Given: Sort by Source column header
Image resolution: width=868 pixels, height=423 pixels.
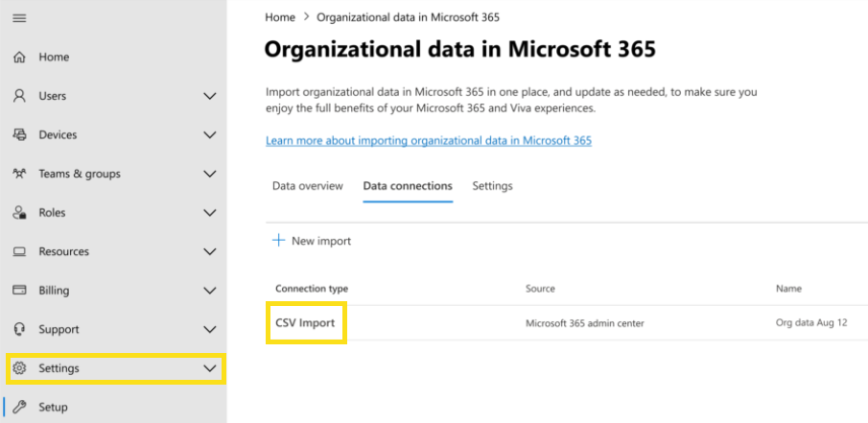Looking at the screenshot, I should (540, 289).
